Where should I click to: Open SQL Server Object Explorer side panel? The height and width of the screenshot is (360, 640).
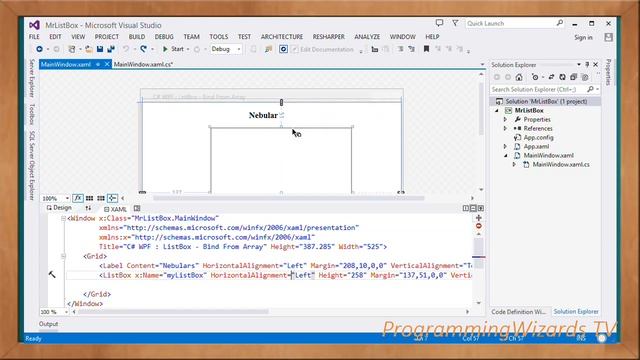(x=32, y=165)
